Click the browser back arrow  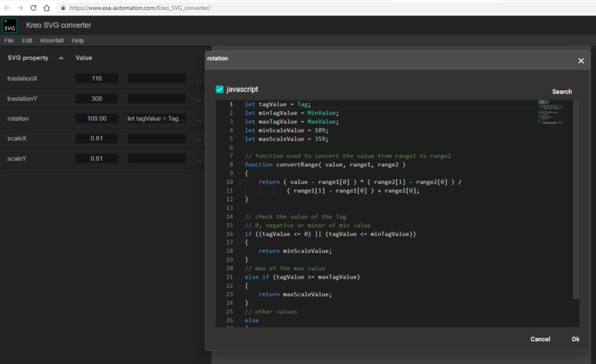7,8
